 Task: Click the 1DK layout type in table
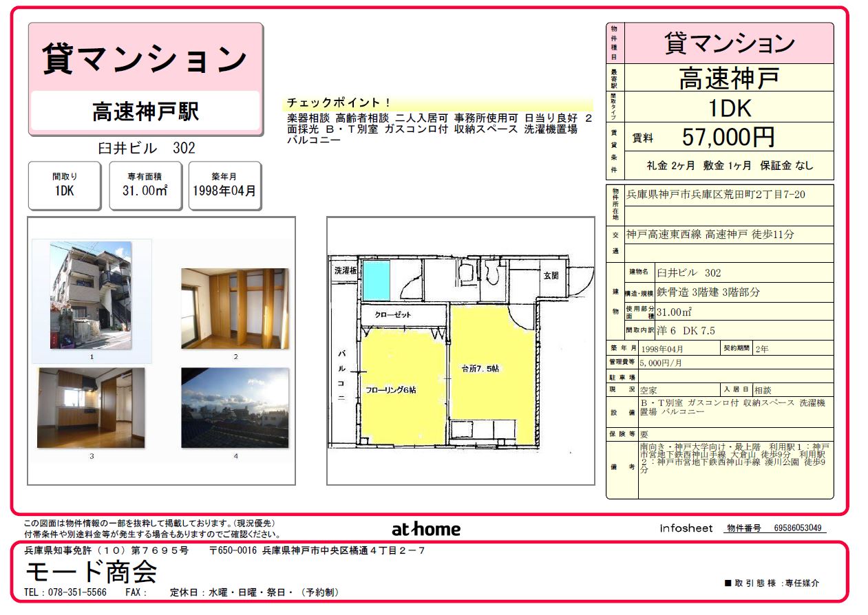coord(729,108)
